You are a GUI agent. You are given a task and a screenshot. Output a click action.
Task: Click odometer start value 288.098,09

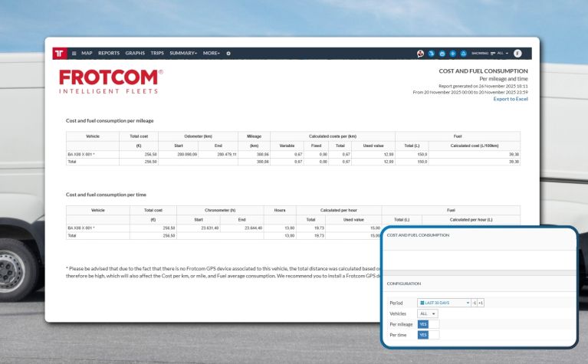(187, 155)
